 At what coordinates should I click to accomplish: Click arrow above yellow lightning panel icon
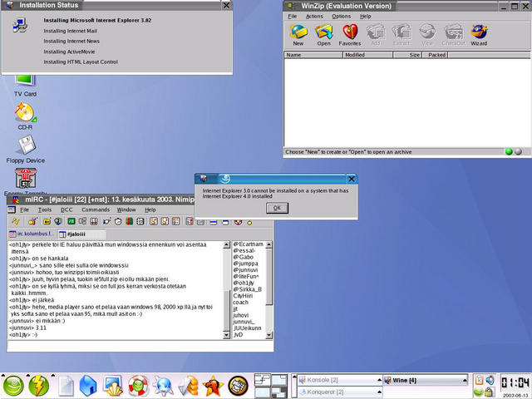tap(27, 375)
